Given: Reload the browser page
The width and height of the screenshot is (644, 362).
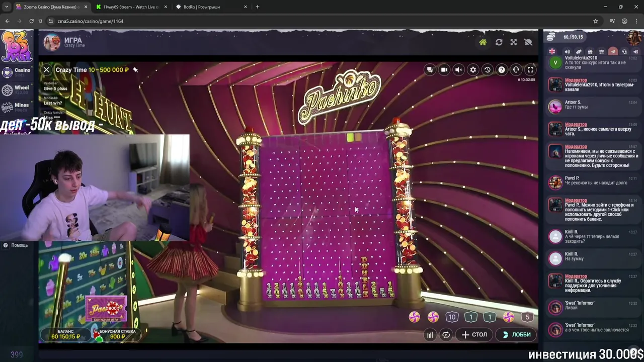Looking at the screenshot, I should click(x=31, y=21).
